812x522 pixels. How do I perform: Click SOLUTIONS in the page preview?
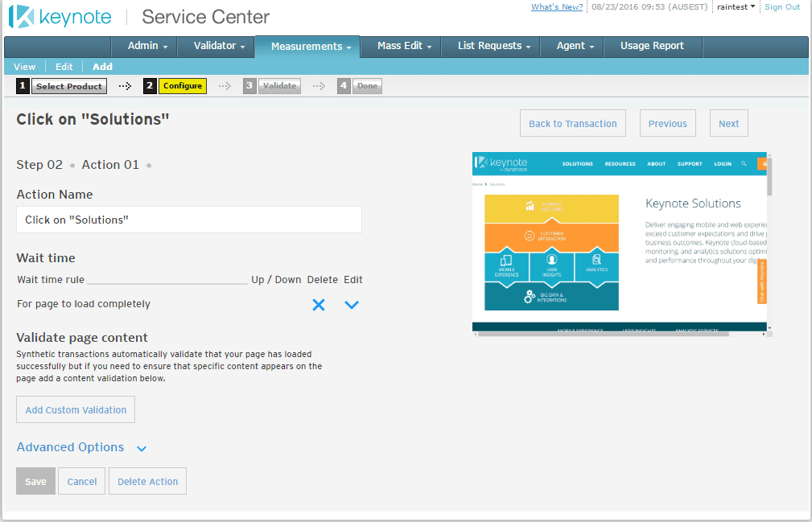coord(577,164)
